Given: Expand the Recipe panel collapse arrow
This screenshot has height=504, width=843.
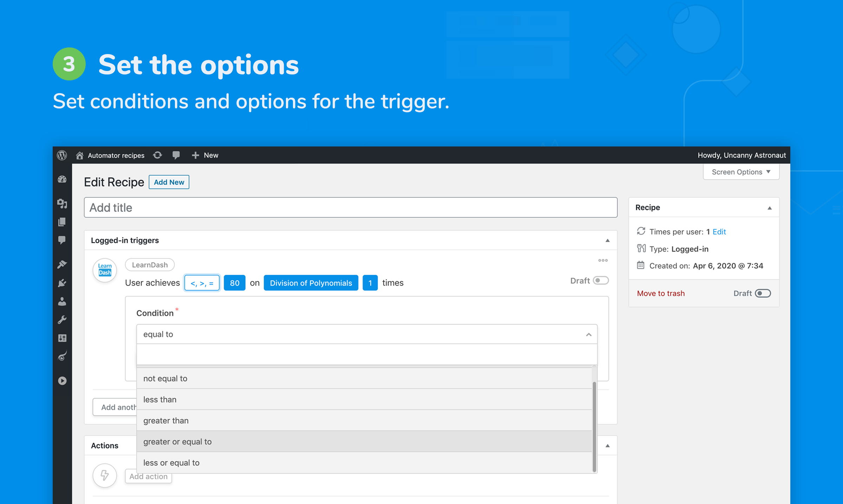Looking at the screenshot, I should click(768, 208).
